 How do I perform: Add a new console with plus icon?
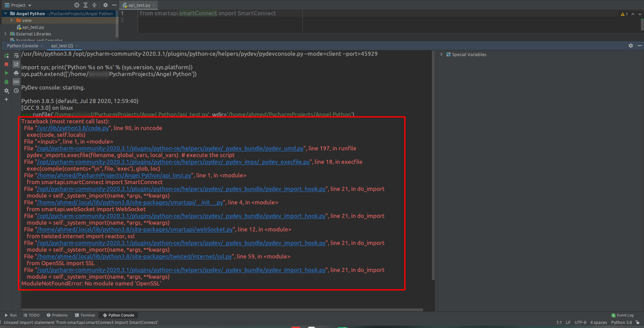click(x=6, y=99)
